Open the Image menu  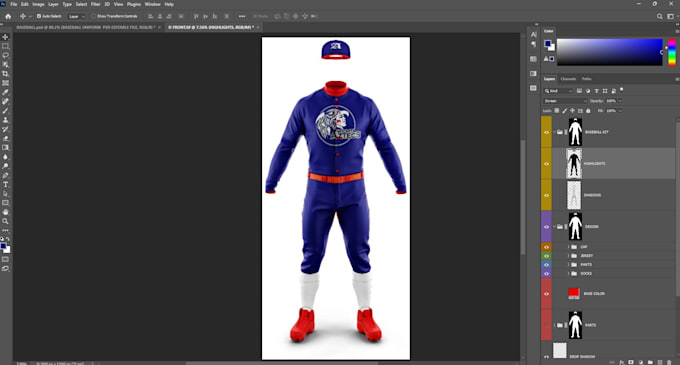click(x=38, y=4)
